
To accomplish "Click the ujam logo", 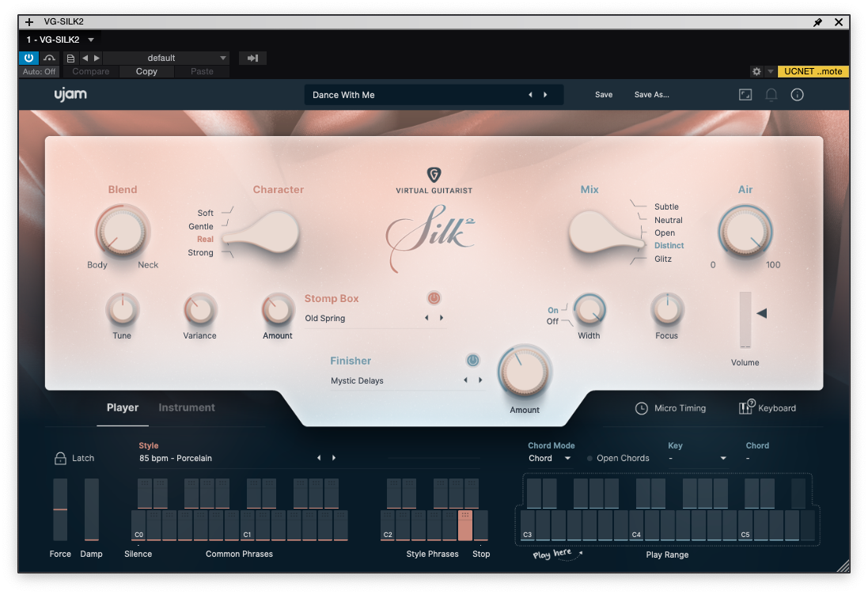I will (70, 95).
